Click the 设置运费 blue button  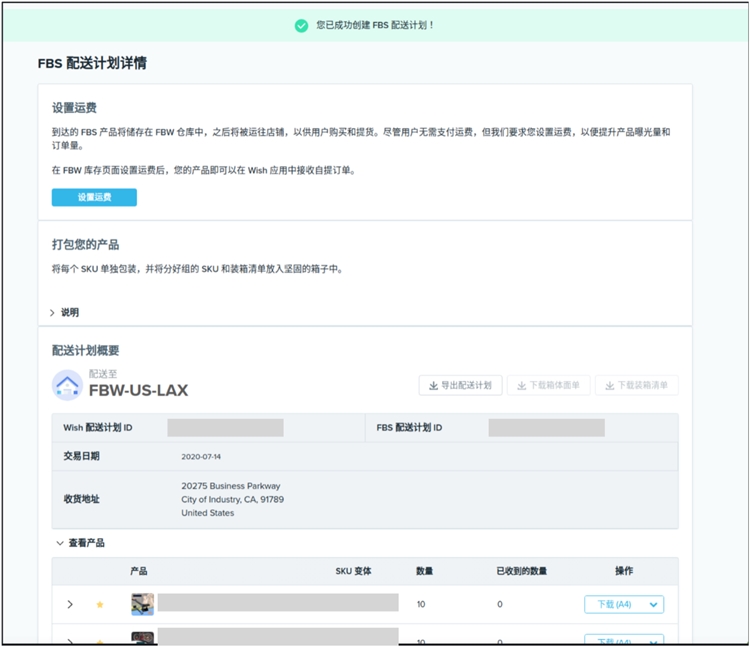point(94,197)
